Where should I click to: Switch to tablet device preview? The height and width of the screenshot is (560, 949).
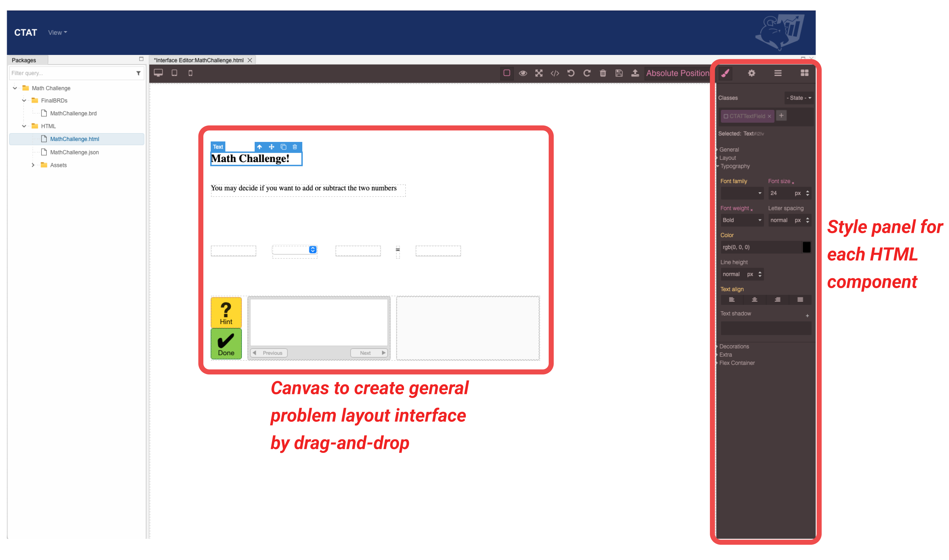pyautogui.click(x=174, y=73)
